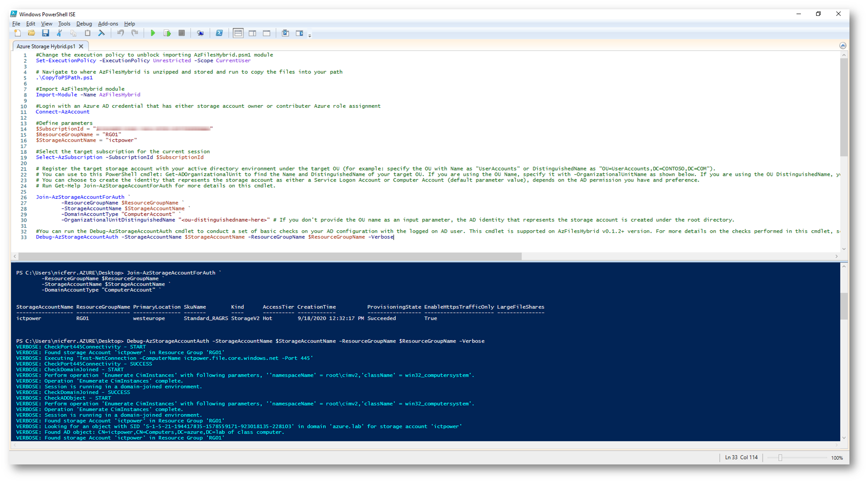The image size is (868, 483).
Task: Close the Azure Storage Hybrid.ps1 tab
Action: (x=81, y=46)
